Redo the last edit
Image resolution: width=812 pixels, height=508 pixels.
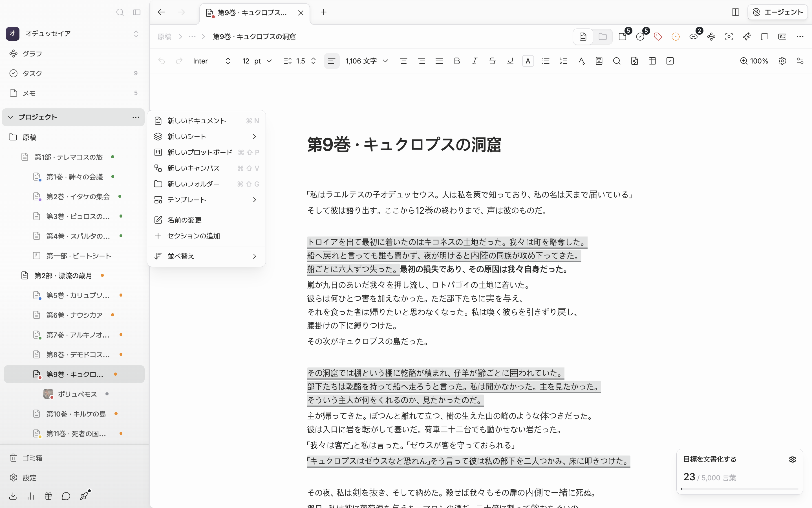coord(179,61)
